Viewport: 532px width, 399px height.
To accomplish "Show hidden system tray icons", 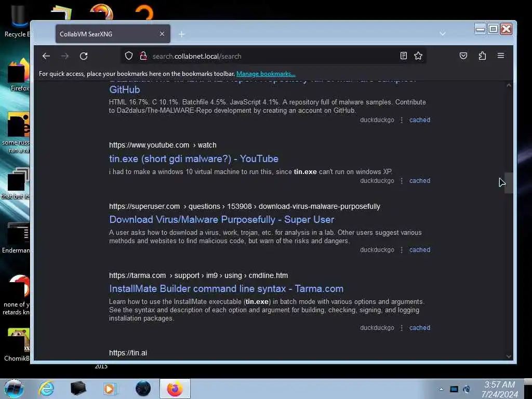I will click(441, 390).
